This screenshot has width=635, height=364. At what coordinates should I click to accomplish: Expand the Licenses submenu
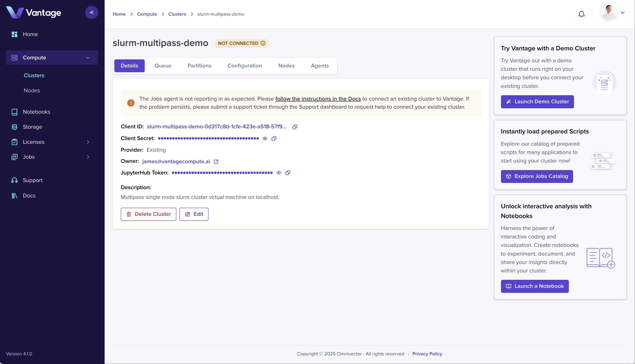88,142
